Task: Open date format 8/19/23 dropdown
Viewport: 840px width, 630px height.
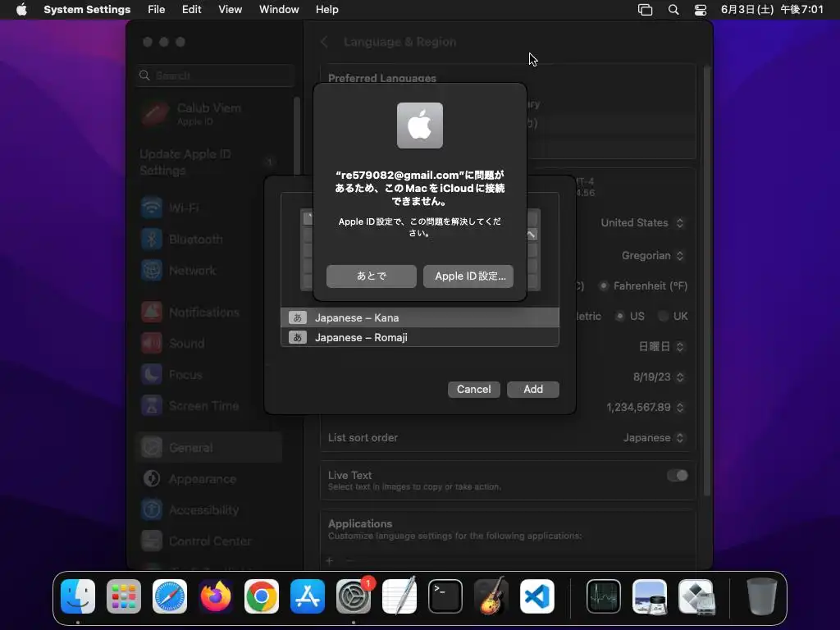Action: pyautogui.click(x=659, y=377)
